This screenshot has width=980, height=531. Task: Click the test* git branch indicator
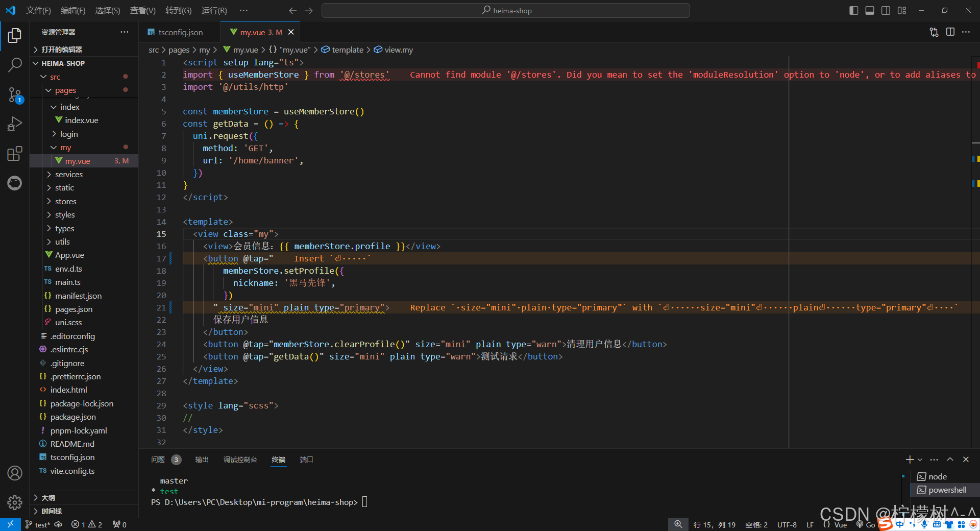(38, 524)
